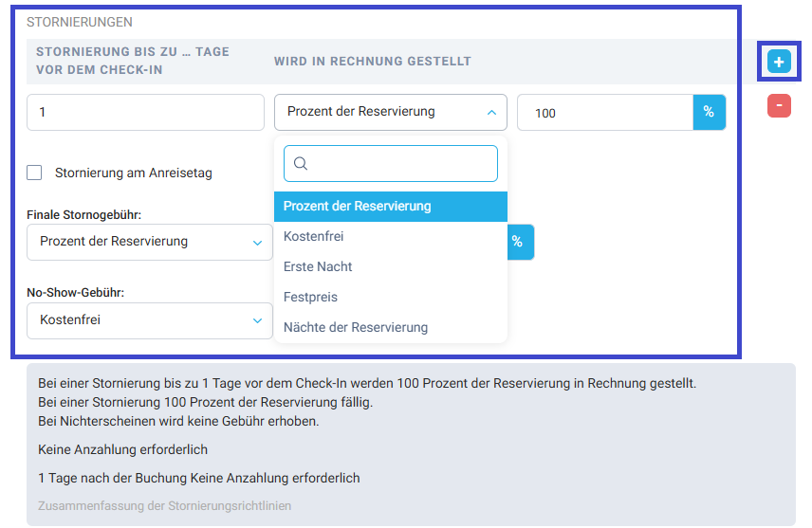Collapse the open Prozent der Reservierung dropdown

point(391,112)
